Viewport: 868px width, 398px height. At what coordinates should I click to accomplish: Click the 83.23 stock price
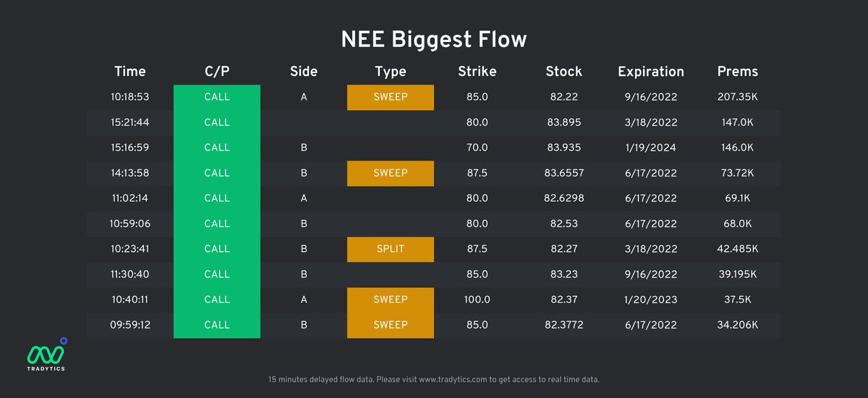564,274
